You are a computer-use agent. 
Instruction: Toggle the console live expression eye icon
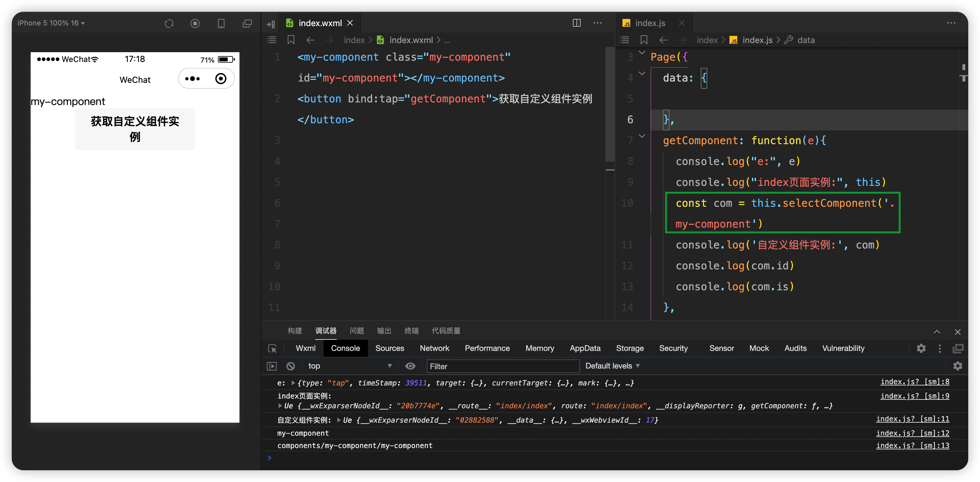pos(410,366)
